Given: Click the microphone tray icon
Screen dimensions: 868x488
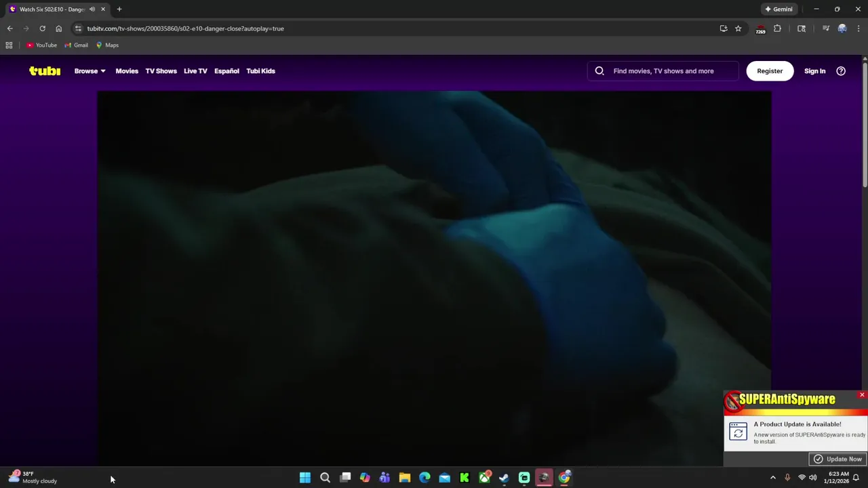Looking at the screenshot, I should pyautogui.click(x=787, y=478).
